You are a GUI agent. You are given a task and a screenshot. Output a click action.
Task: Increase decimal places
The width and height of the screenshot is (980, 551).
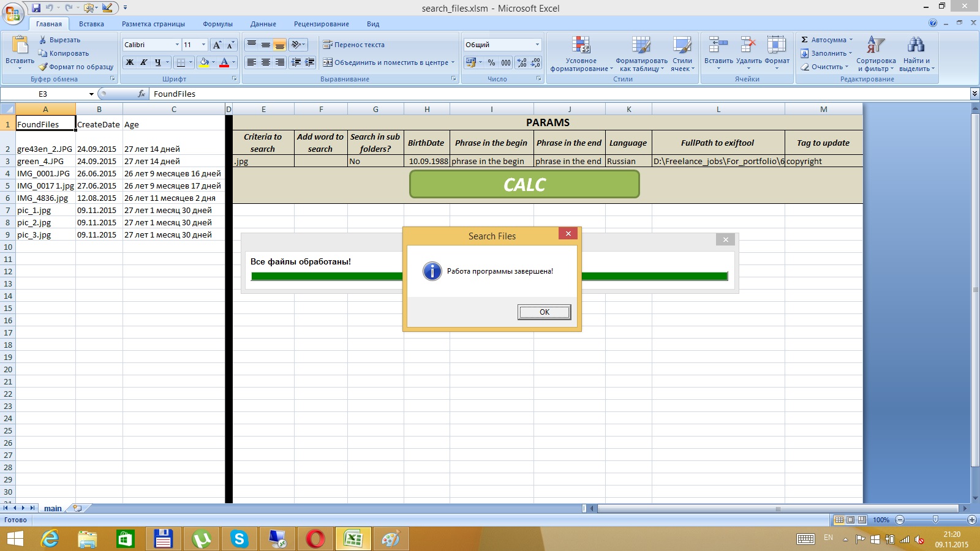522,62
